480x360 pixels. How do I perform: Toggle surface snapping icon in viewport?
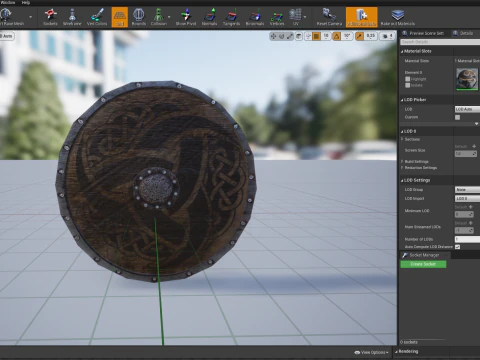pos(308,36)
